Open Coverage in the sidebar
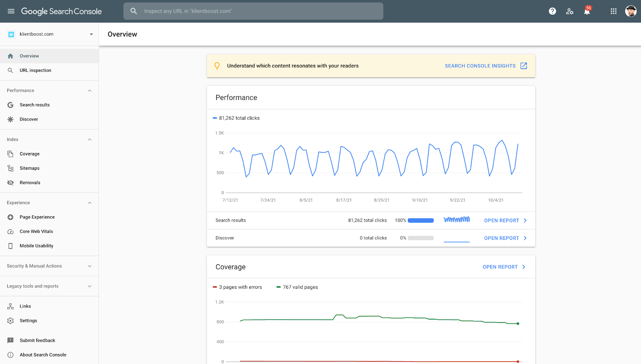This screenshot has width=641, height=364. coord(49,154)
